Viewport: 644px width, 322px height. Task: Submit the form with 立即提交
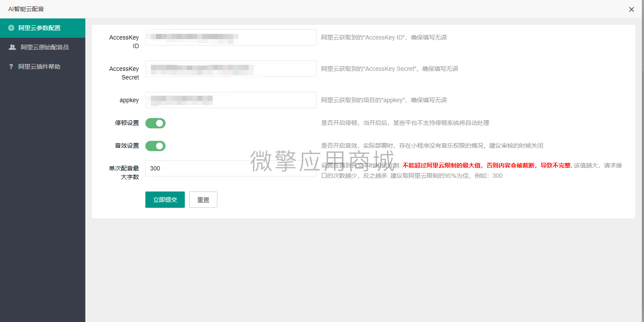coord(165,200)
